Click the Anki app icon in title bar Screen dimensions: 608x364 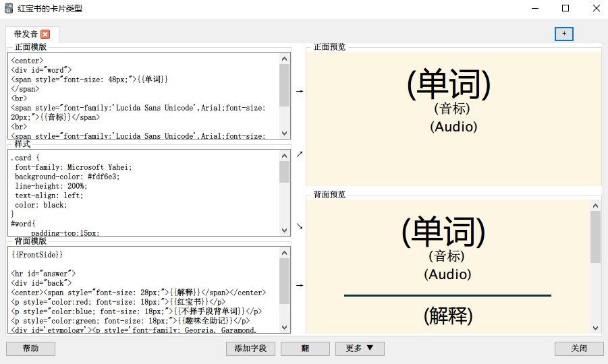9,9
